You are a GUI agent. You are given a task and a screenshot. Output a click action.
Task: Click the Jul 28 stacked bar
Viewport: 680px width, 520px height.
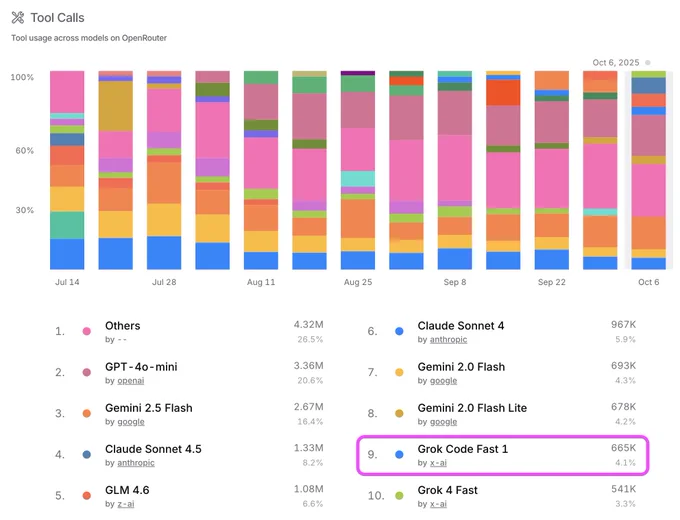click(x=164, y=170)
